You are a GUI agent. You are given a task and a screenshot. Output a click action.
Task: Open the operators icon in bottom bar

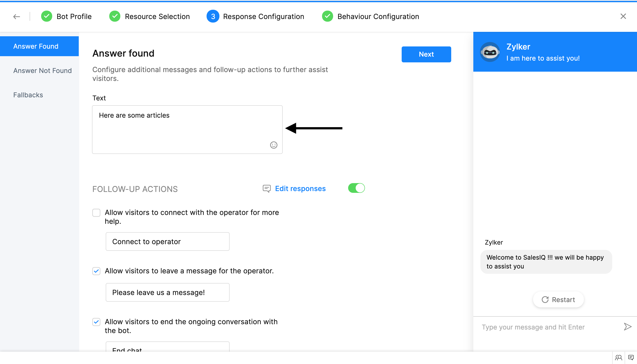(x=618, y=358)
